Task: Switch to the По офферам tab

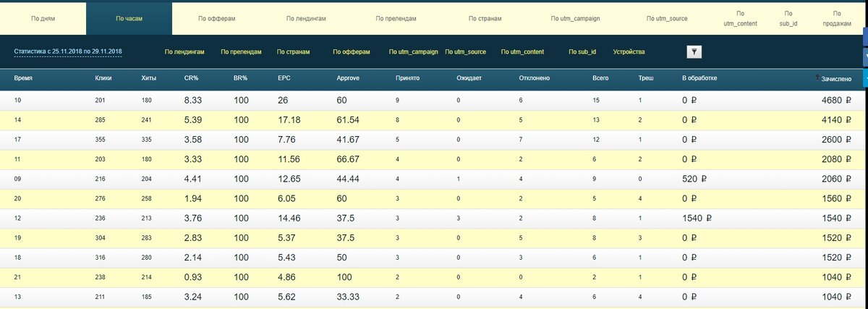Action: point(217,18)
